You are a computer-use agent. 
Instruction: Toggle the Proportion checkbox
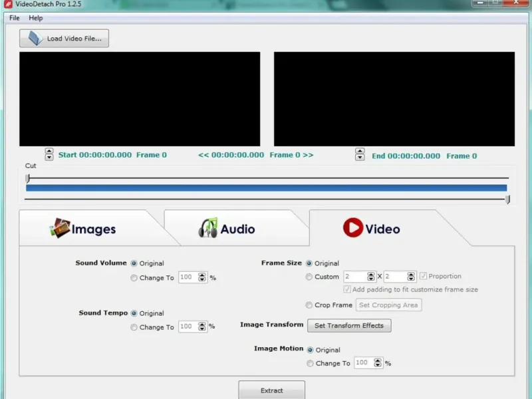423,276
